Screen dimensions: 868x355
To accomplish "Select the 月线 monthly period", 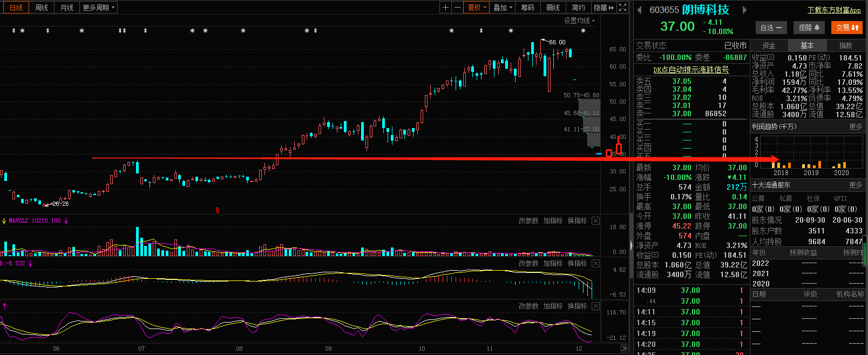I will [67, 8].
